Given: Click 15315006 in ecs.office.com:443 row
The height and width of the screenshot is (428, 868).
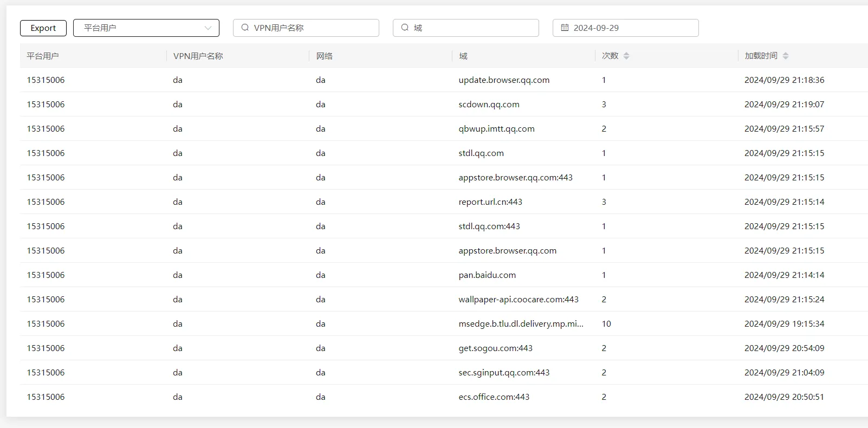Looking at the screenshot, I should click(x=46, y=397).
